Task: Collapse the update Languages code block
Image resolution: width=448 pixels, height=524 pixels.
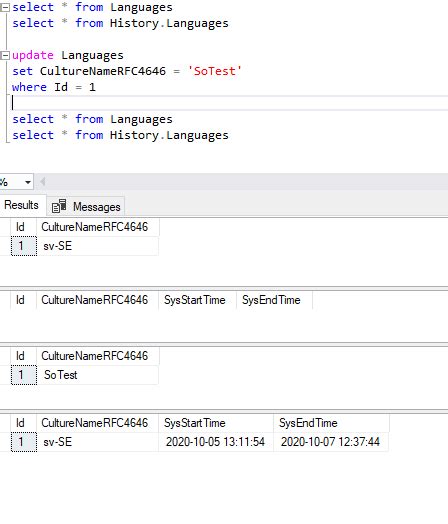Action: [x=5, y=55]
